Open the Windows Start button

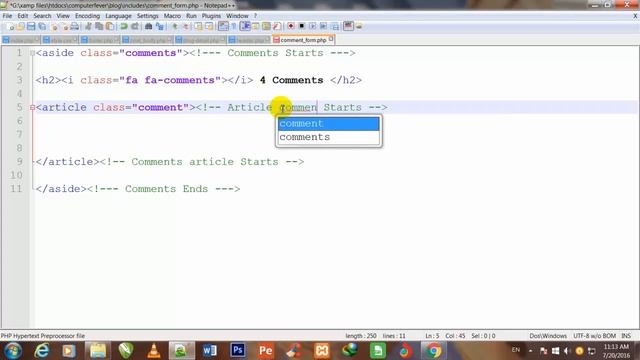[x=13, y=351]
